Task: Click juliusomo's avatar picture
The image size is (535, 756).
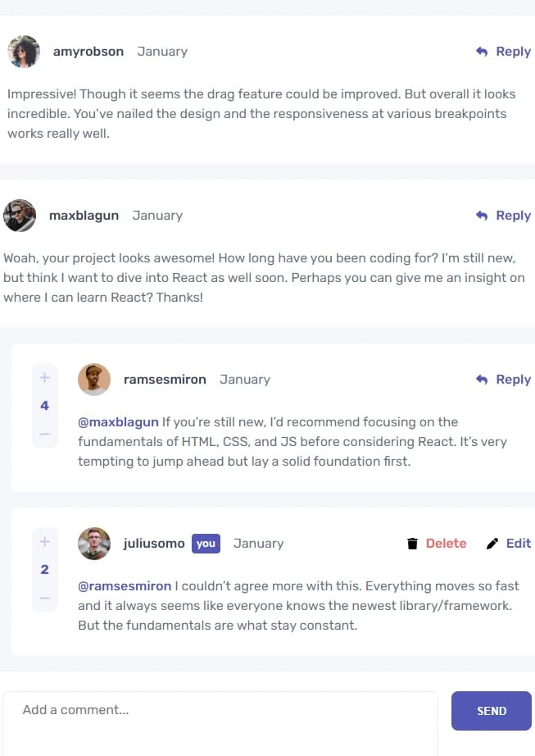Action: point(94,544)
